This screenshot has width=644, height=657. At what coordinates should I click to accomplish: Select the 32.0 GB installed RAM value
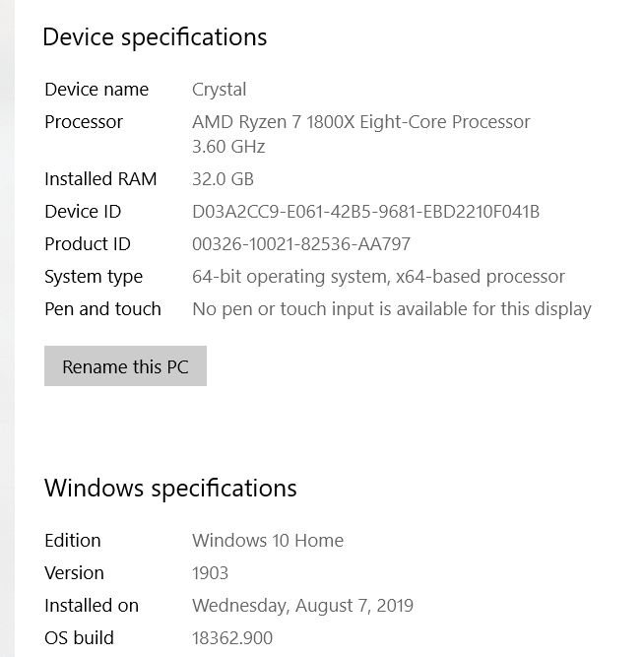[223, 179]
